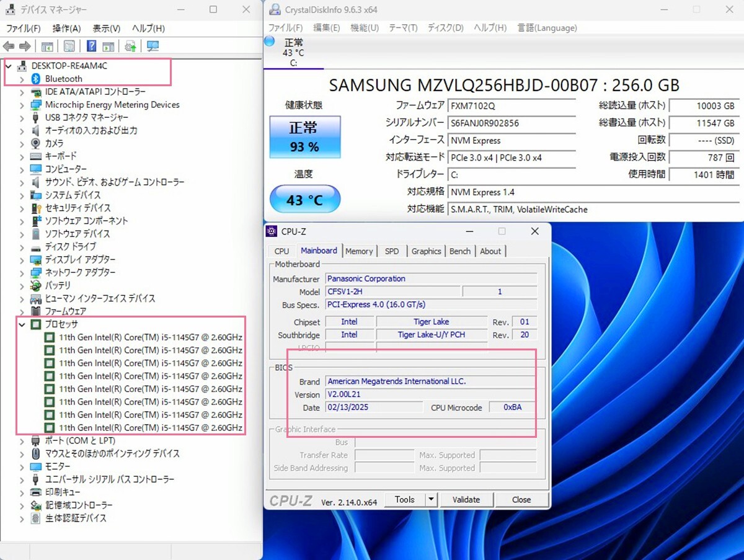The height and width of the screenshot is (560, 744).
Task: Click the 43 °C temperature button
Action: pos(304,200)
